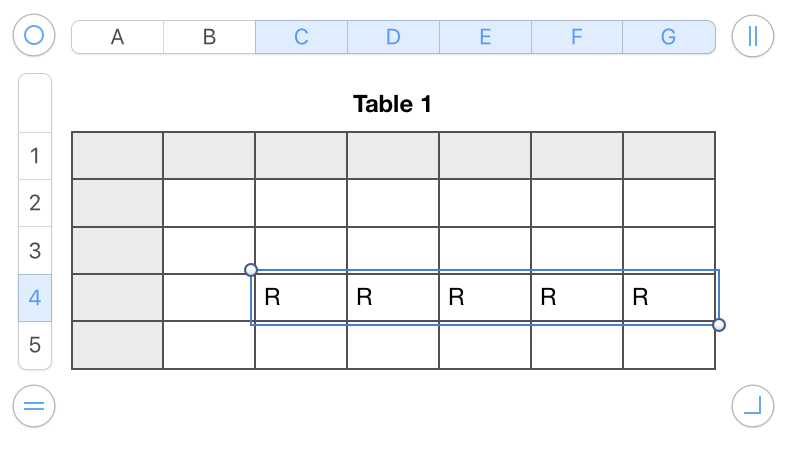This screenshot has width=798, height=454.
Task: Select column E header
Action: click(485, 37)
